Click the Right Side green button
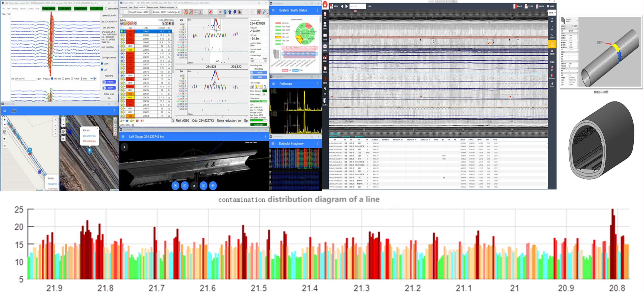 pos(81,8)
